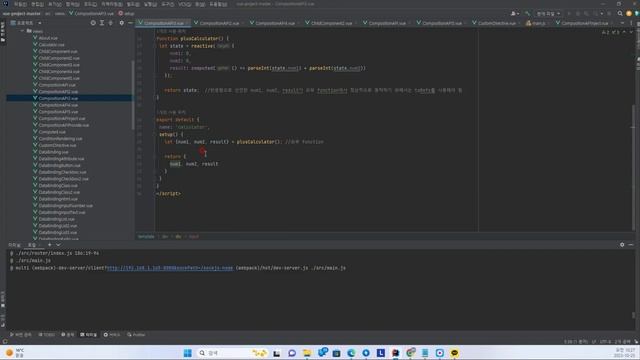Open the user account icon dropdown
Viewport: 640px width, 360px height.
(x=515, y=13)
